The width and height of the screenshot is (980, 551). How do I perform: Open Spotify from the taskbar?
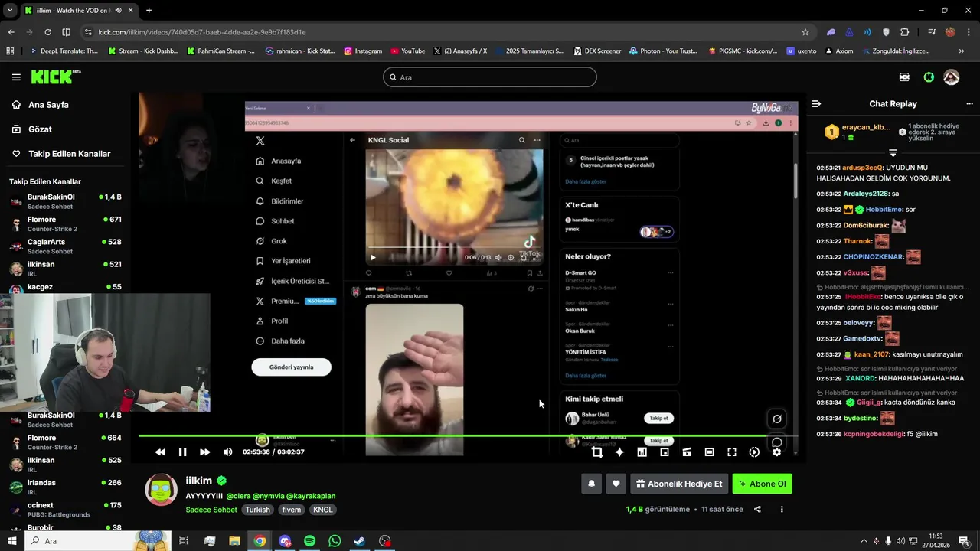[x=309, y=541]
